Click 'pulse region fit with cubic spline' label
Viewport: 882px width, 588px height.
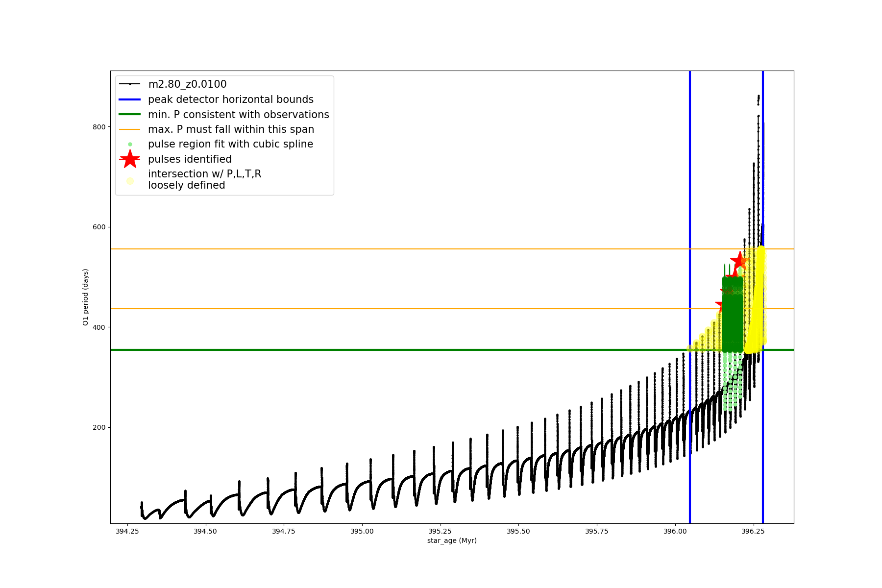coord(230,144)
